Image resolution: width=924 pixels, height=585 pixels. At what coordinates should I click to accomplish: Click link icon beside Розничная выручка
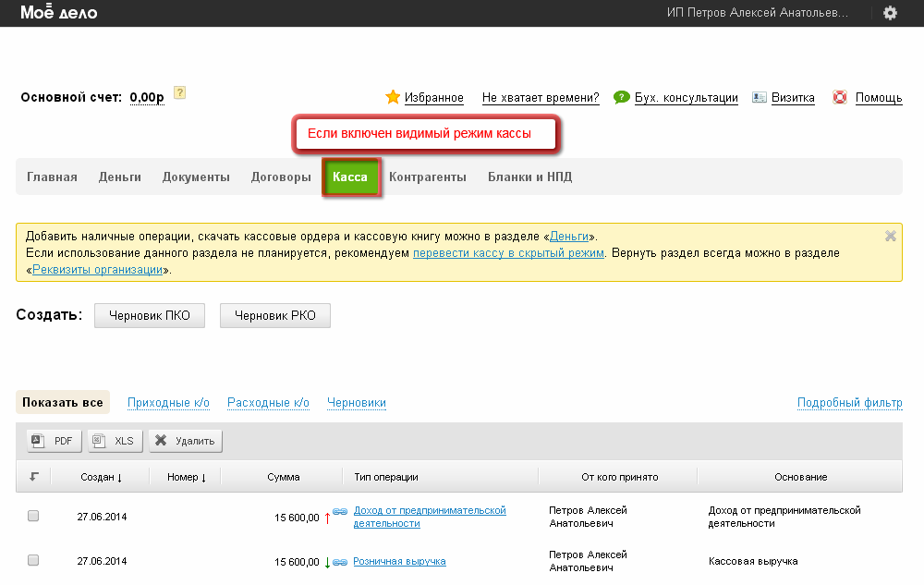click(x=340, y=562)
